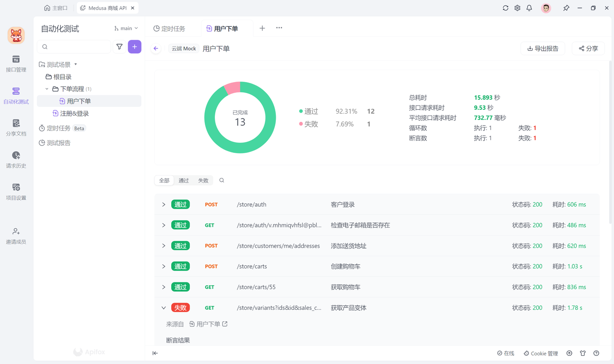Click the green 通过 legend dot
This screenshot has width=614, height=364.
[301, 111]
